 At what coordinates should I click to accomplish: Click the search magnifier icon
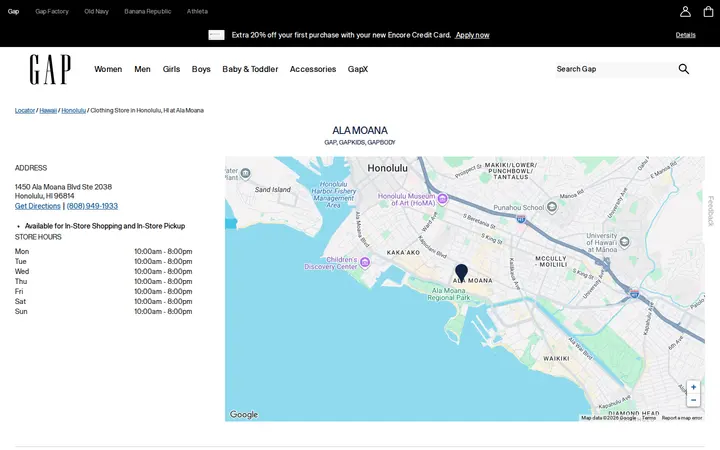click(x=683, y=69)
